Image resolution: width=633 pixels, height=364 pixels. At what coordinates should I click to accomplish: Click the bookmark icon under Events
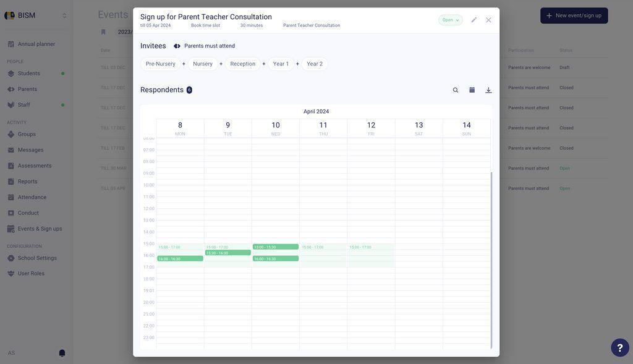point(103,32)
